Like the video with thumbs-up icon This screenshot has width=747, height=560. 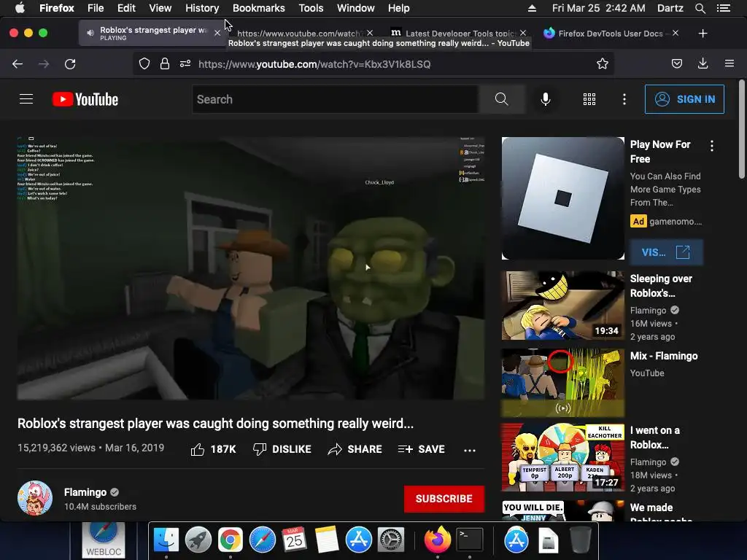[198, 449]
